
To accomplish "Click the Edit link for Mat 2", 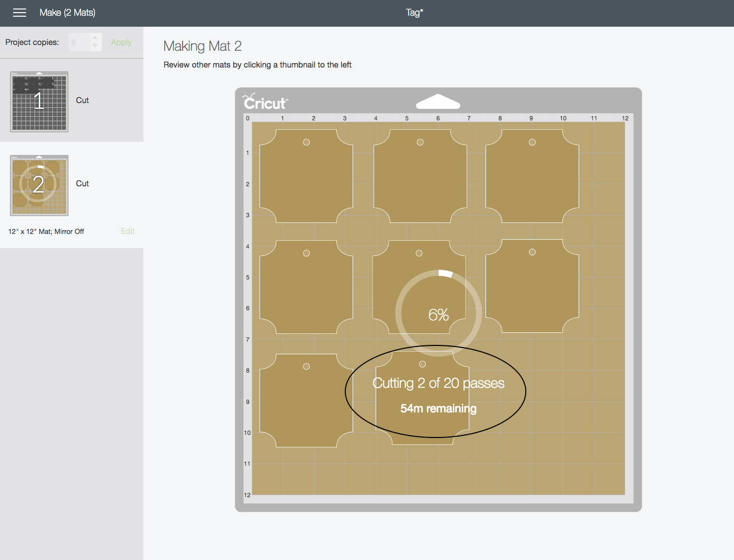I will point(128,231).
